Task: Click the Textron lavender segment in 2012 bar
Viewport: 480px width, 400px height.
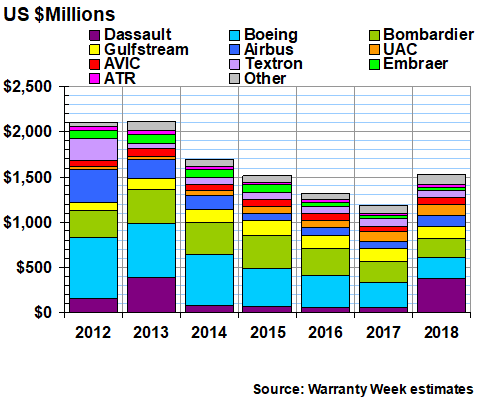Action: (93, 150)
